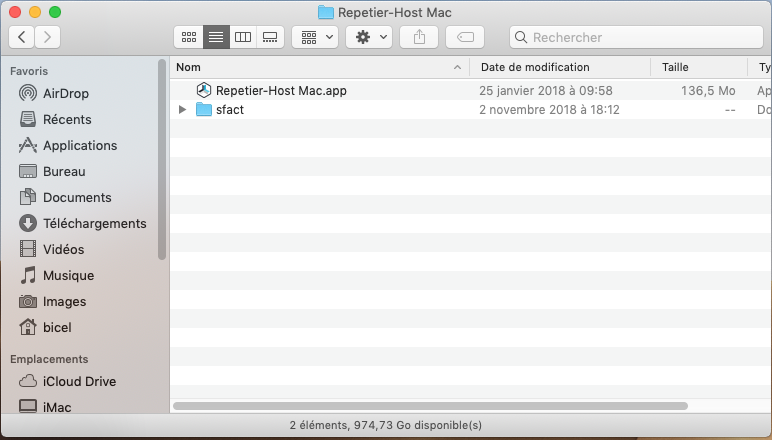This screenshot has height=440, width=772.
Task: Sort by the Nom column header
Action: tap(320, 67)
